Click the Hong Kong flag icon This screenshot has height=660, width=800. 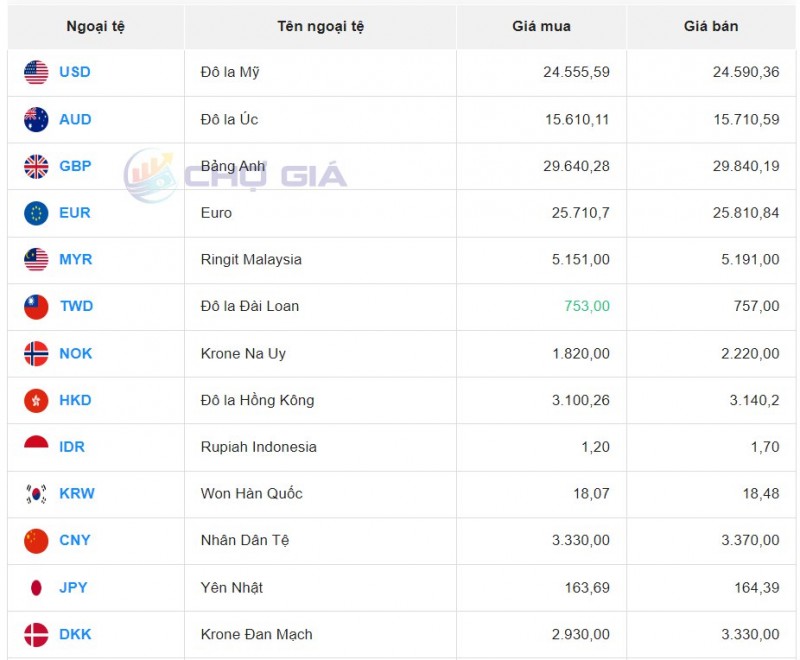[x=36, y=401]
